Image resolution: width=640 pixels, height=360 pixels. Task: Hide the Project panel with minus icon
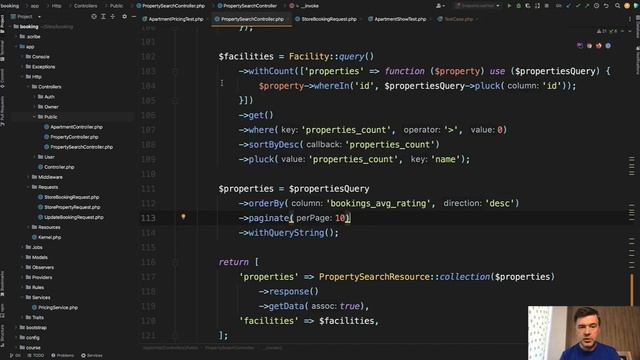134,16
